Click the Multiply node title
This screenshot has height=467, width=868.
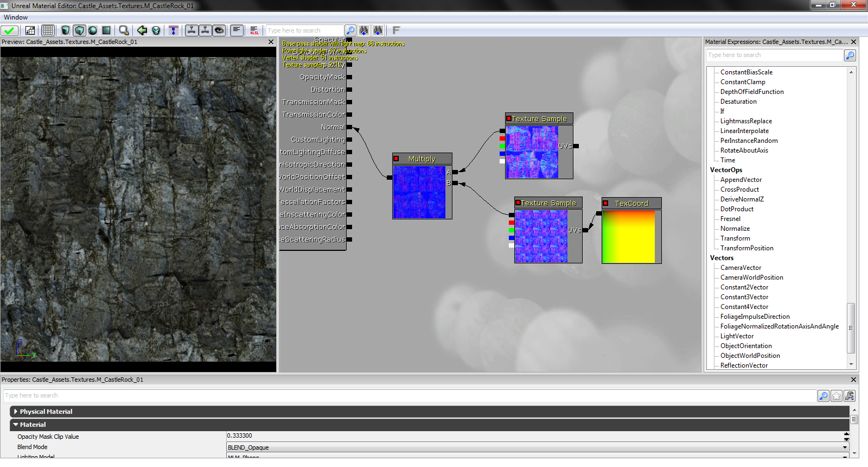pos(422,159)
